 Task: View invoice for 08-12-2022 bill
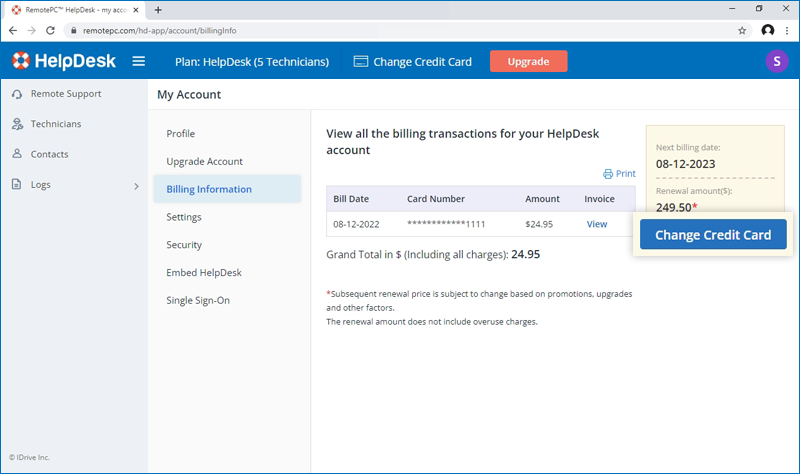[x=596, y=224]
